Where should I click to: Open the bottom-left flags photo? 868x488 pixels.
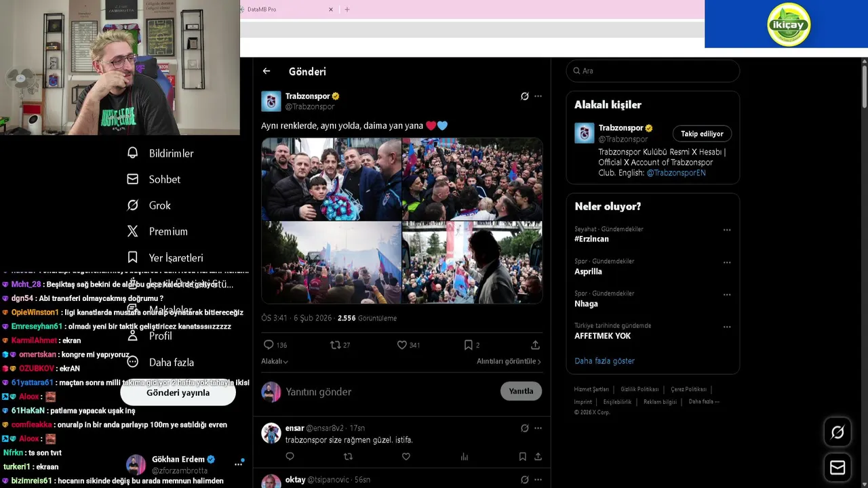pos(332,262)
